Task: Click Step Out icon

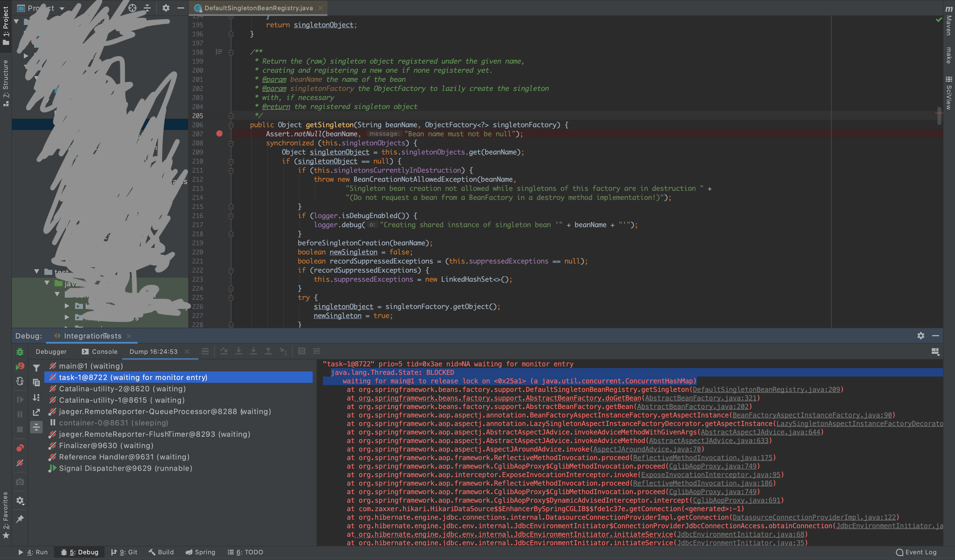Action: pos(268,351)
